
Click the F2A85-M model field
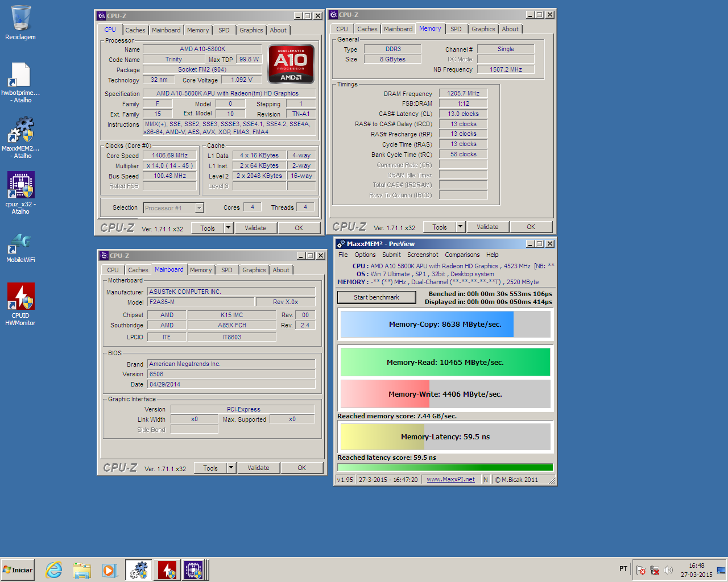tap(200, 302)
